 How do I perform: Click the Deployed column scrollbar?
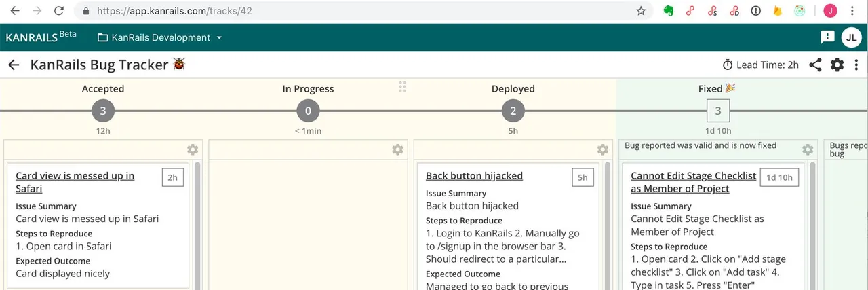(607, 225)
